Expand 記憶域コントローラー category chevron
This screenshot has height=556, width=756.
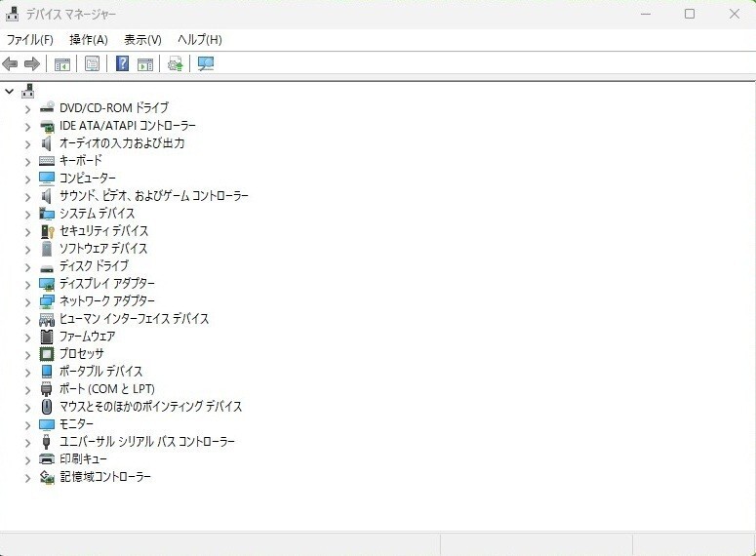[x=28, y=477]
